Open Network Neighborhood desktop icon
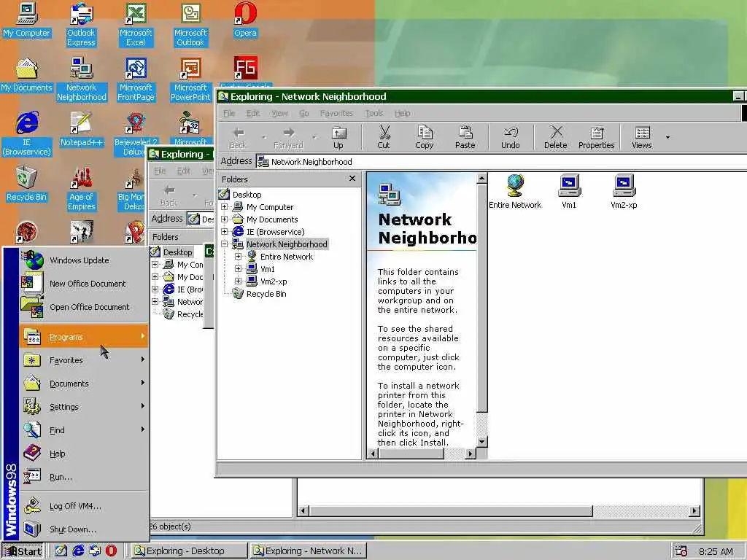 click(82, 79)
